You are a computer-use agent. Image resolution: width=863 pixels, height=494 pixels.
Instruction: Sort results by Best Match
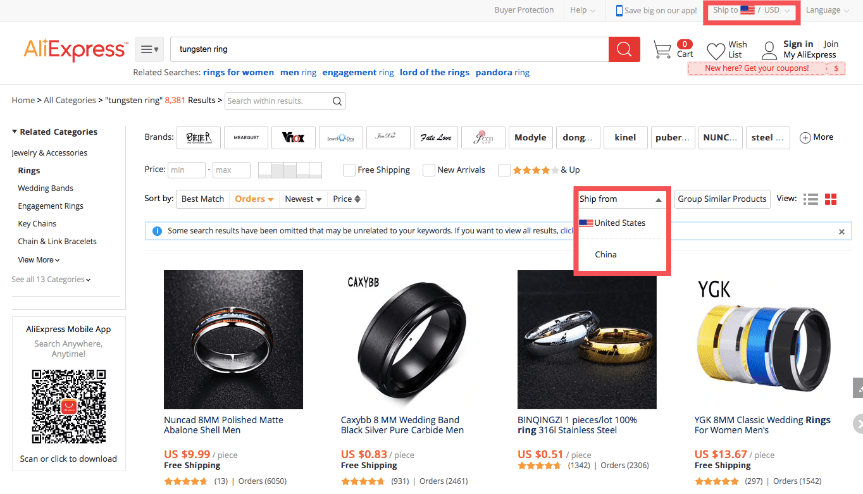[203, 199]
